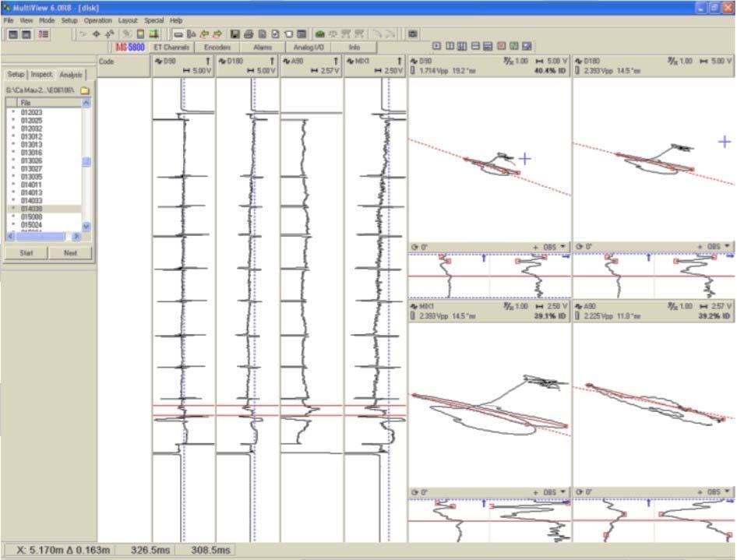The height and width of the screenshot is (560, 737).
Task: Click file list horizontal scroll right arrow
Action: click(x=76, y=236)
